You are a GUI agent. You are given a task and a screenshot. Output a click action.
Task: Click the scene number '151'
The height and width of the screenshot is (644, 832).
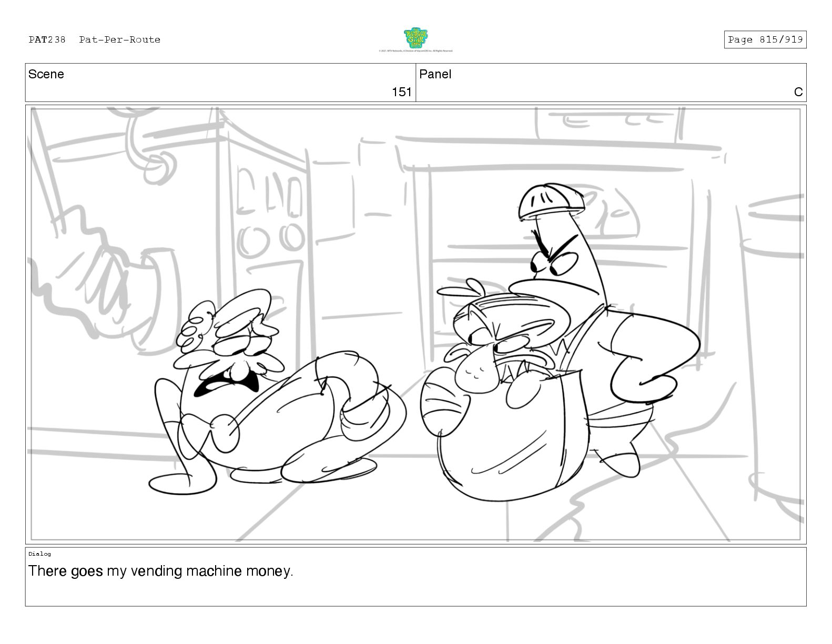[402, 92]
